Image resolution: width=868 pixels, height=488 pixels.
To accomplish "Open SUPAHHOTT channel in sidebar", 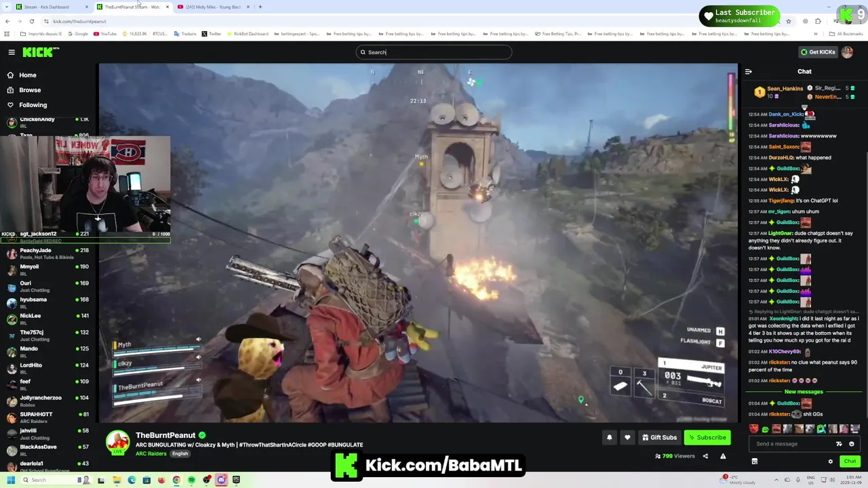I will [47, 417].
